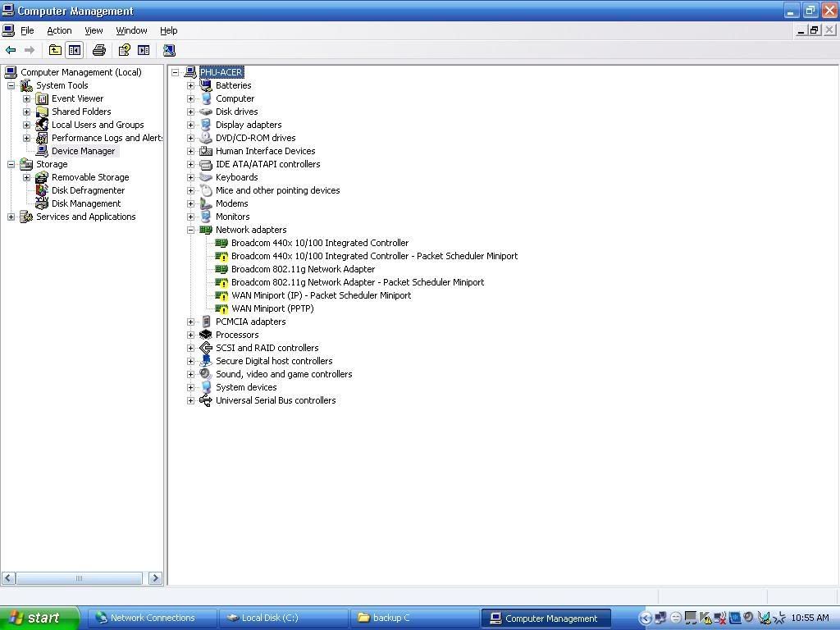Click the Forward arrow toolbar button
This screenshot has height=630, width=840.
tap(30, 50)
